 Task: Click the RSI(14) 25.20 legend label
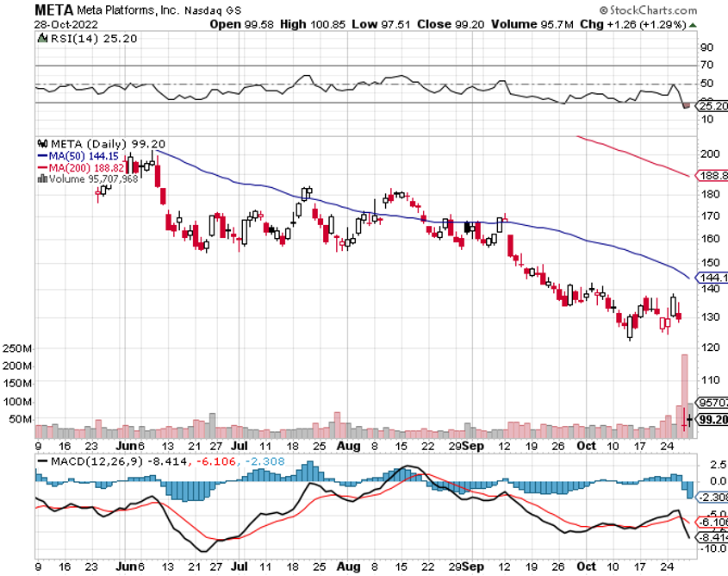(x=94, y=39)
